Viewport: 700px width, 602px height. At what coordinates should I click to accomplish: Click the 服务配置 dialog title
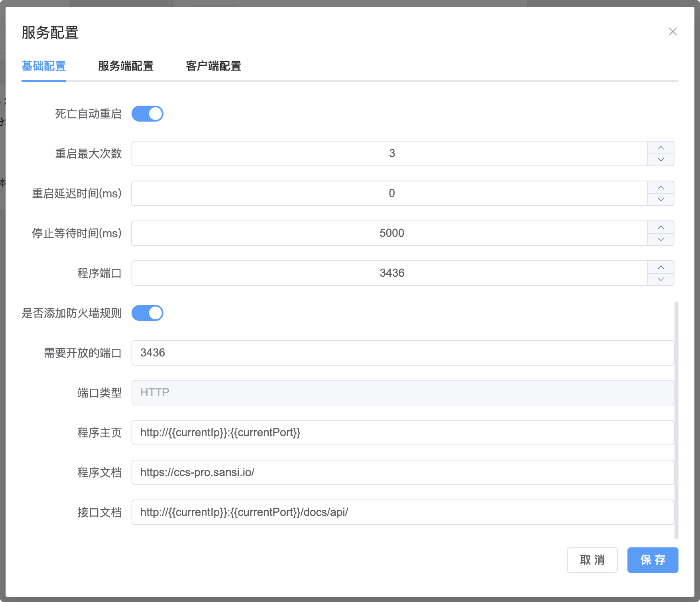click(x=50, y=32)
